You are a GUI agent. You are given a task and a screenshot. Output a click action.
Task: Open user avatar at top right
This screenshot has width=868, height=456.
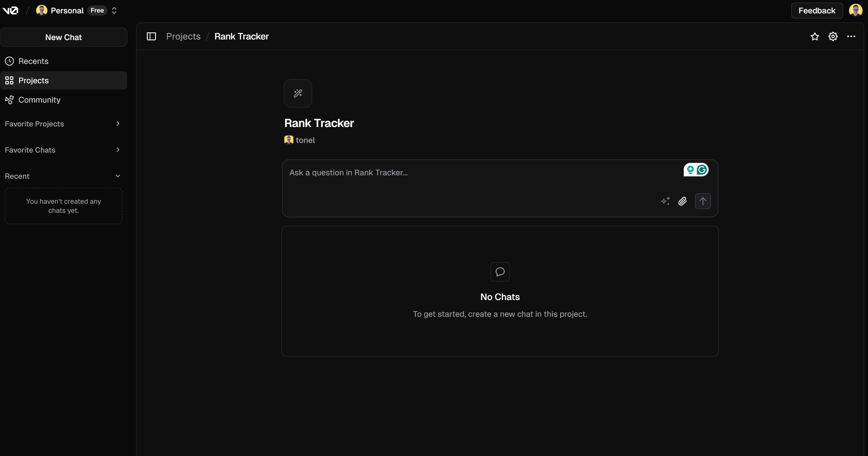(855, 11)
